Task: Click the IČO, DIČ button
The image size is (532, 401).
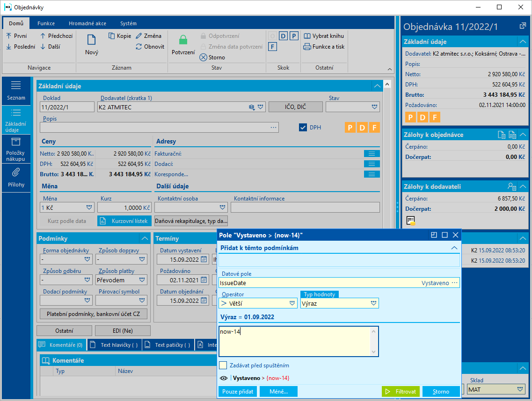Action: coord(296,107)
